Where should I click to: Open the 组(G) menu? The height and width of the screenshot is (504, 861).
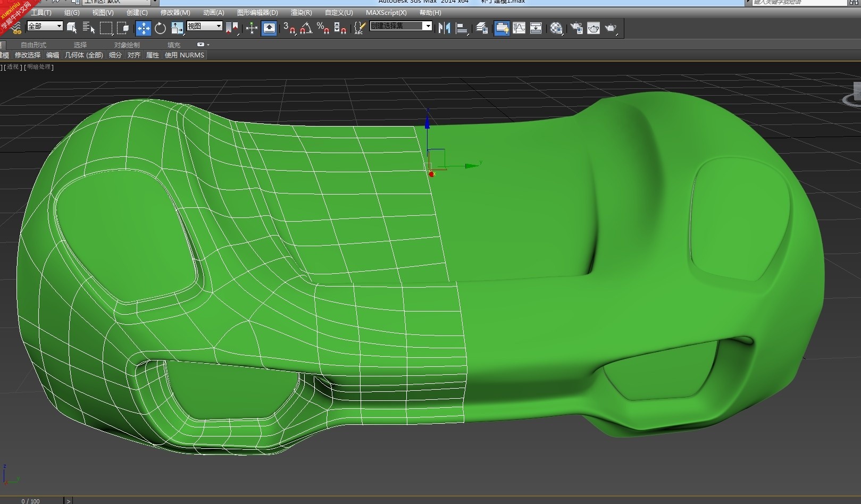pos(72,12)
